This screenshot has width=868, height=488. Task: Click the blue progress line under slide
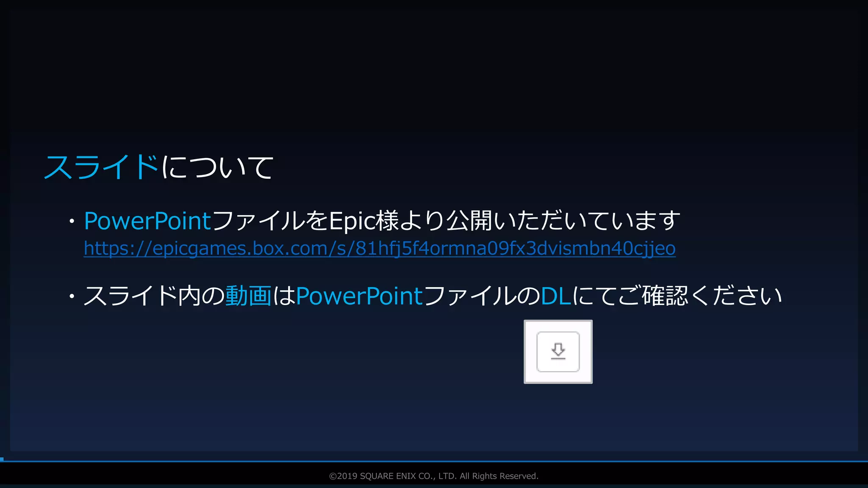434,461
